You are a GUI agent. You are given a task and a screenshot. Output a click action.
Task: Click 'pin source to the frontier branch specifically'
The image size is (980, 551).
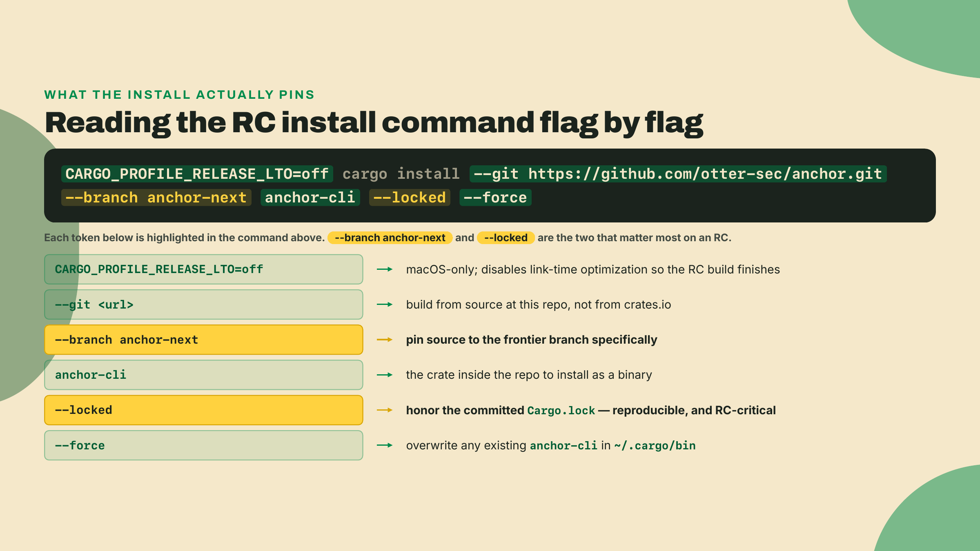pos(532,340)
